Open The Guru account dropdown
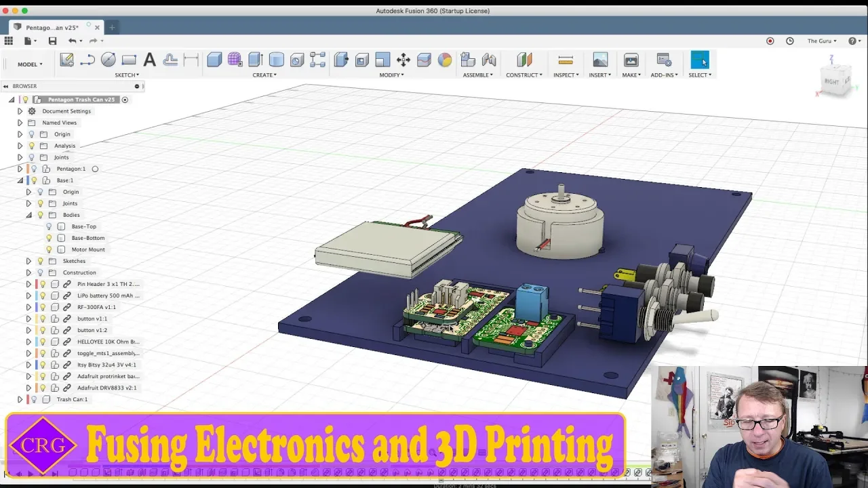868x488 pixels. [822, 41]
